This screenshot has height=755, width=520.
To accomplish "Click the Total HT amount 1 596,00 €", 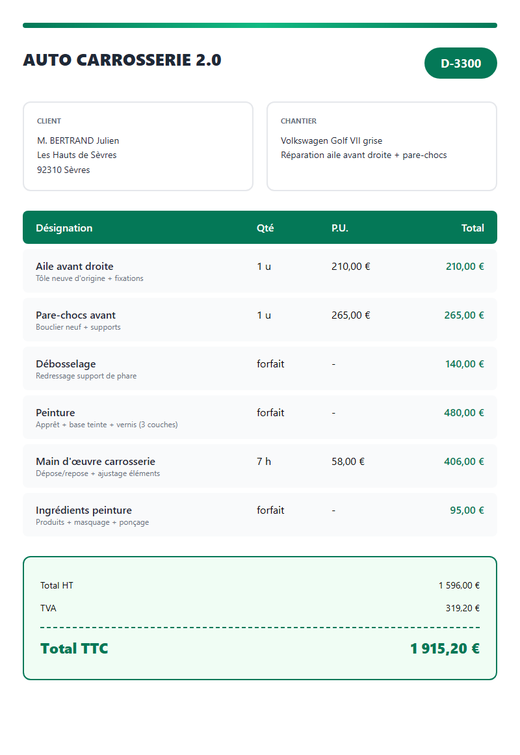I will pos(459,586).
